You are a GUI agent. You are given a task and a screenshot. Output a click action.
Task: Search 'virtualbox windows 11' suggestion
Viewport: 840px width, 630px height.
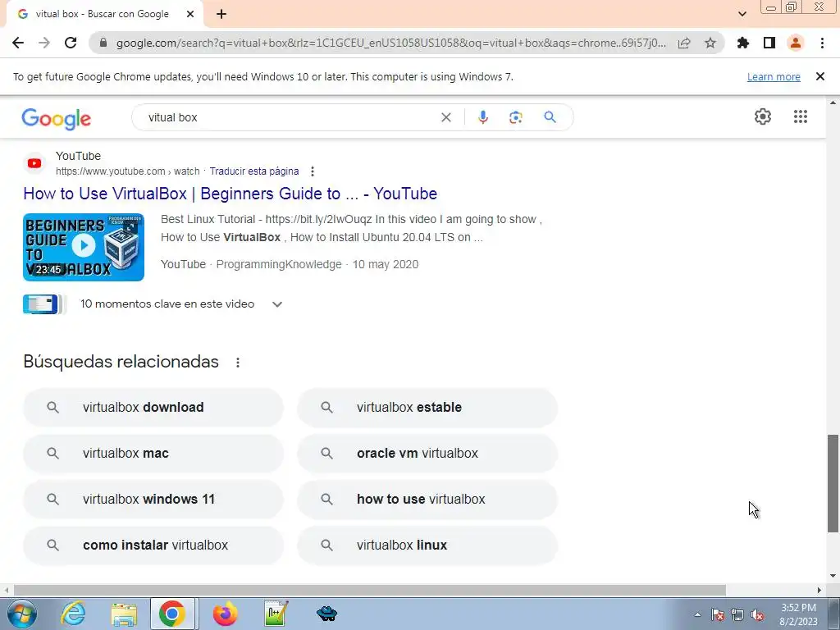tap(153, 500)
